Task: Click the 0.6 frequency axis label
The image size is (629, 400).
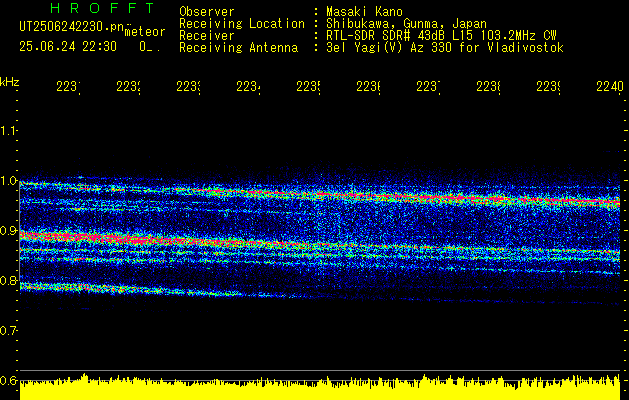Action: [8, 381]
